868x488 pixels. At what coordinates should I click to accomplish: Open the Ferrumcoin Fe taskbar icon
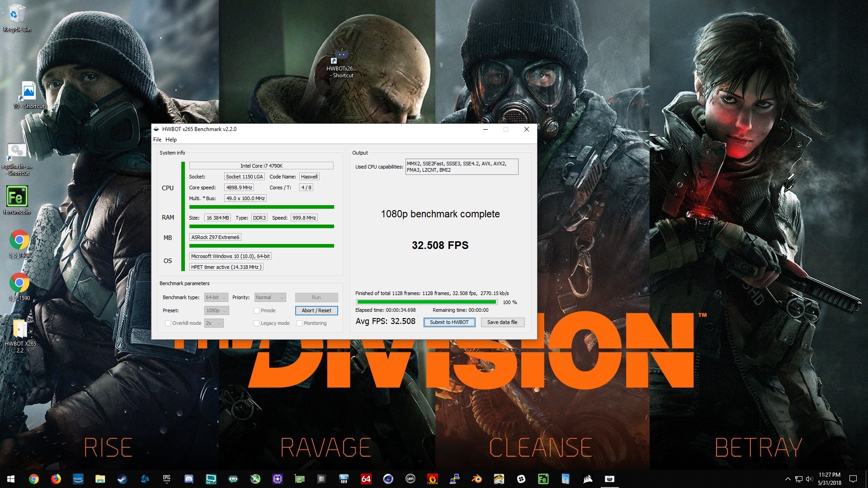543,479
